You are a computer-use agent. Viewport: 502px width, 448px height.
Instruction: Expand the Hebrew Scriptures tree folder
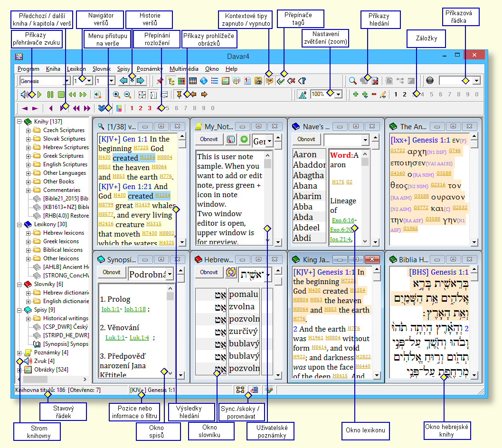28,147
